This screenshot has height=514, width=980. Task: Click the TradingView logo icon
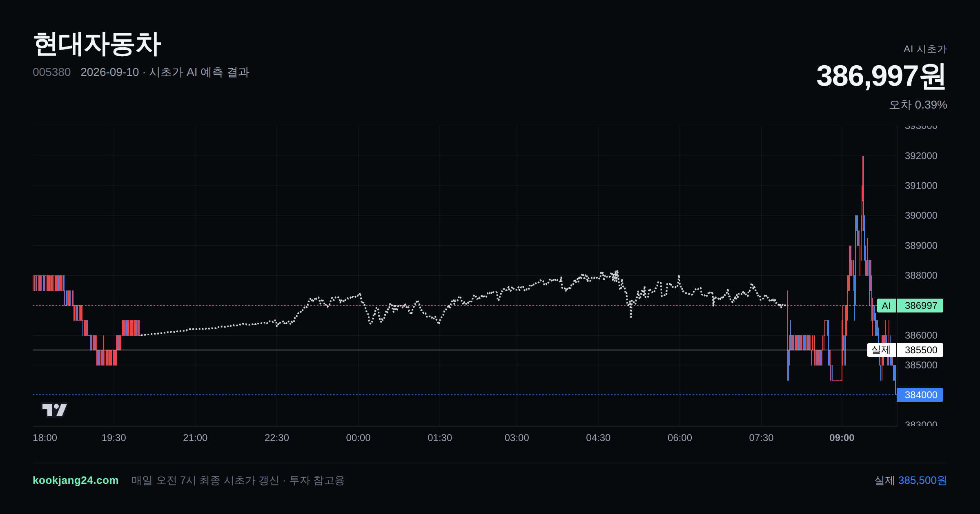[x=55, y=410]
